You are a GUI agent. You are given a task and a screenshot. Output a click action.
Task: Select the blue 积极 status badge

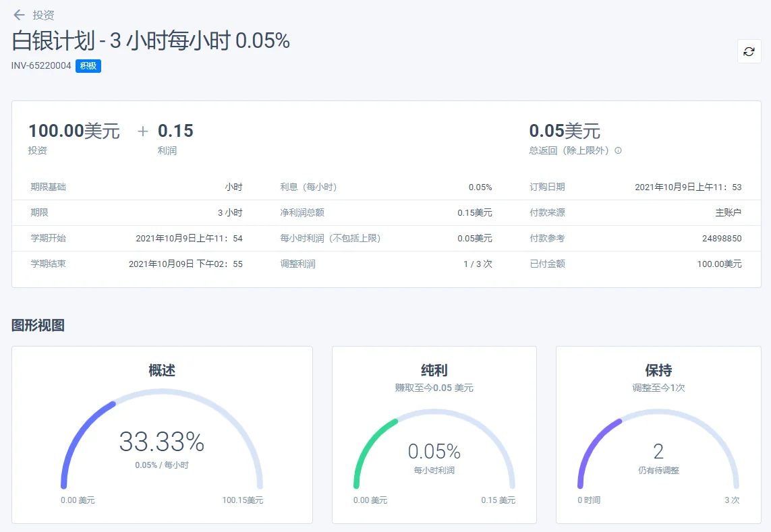click(x=87, y=66)
